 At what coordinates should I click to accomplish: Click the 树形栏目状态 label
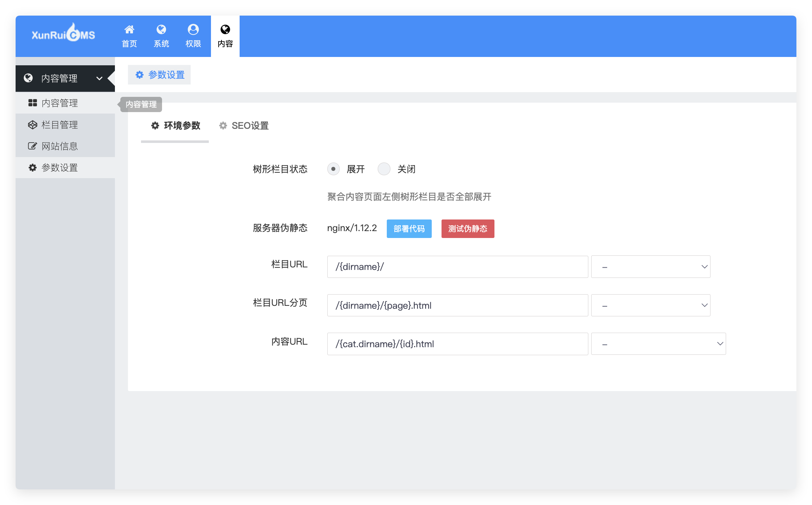pyautogui.click(x=280, y=169)
